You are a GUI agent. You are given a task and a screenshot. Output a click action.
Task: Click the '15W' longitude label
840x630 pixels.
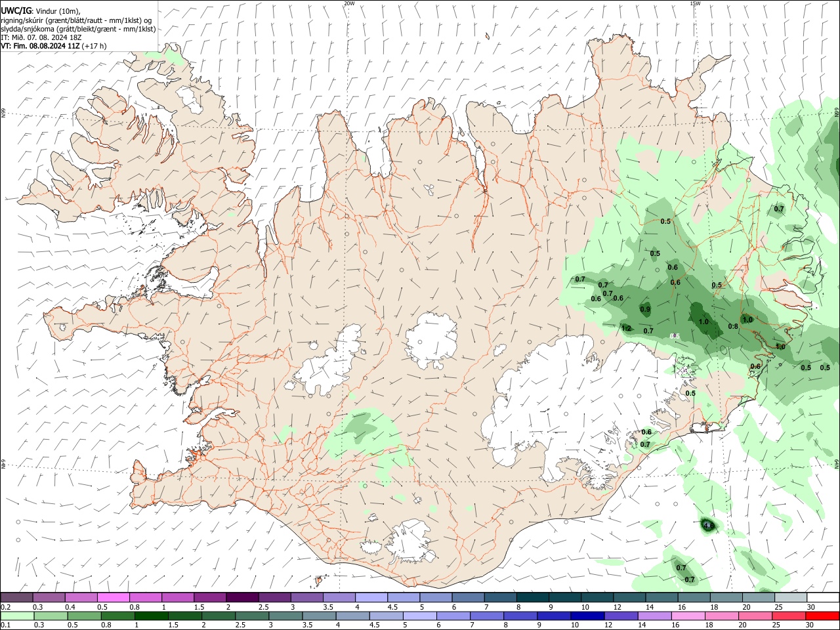[x=695, y=3]
